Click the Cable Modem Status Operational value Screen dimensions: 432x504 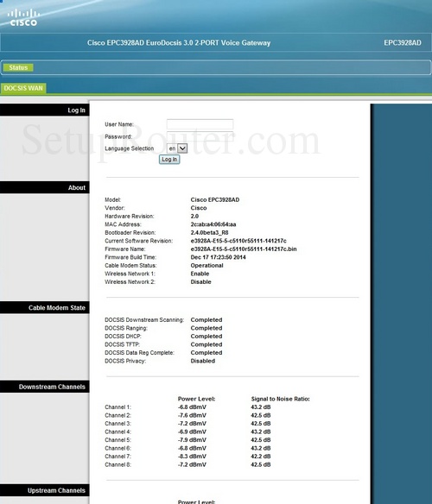coord(206,266)
